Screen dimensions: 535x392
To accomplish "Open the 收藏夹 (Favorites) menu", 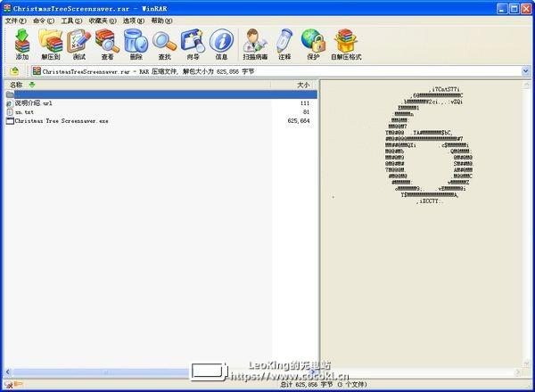I will (103, 20).
